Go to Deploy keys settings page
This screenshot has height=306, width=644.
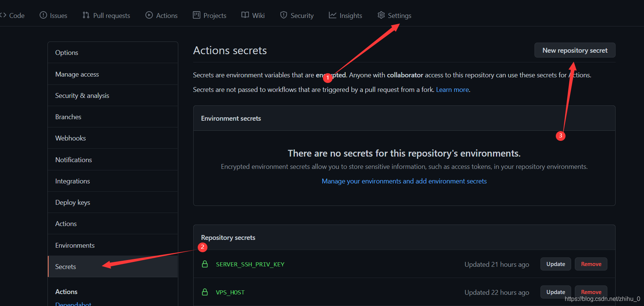point(73,203)
